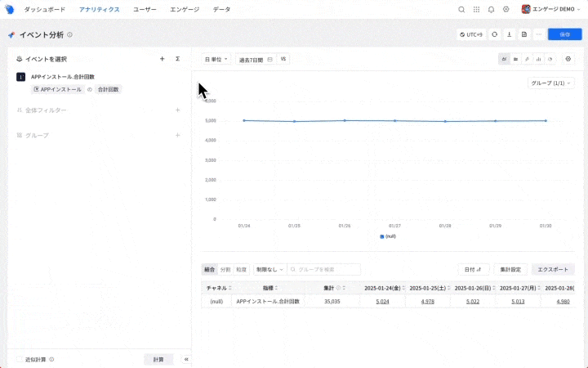
Task: Open the 制限なし dropdown
Action: (270, 270)
